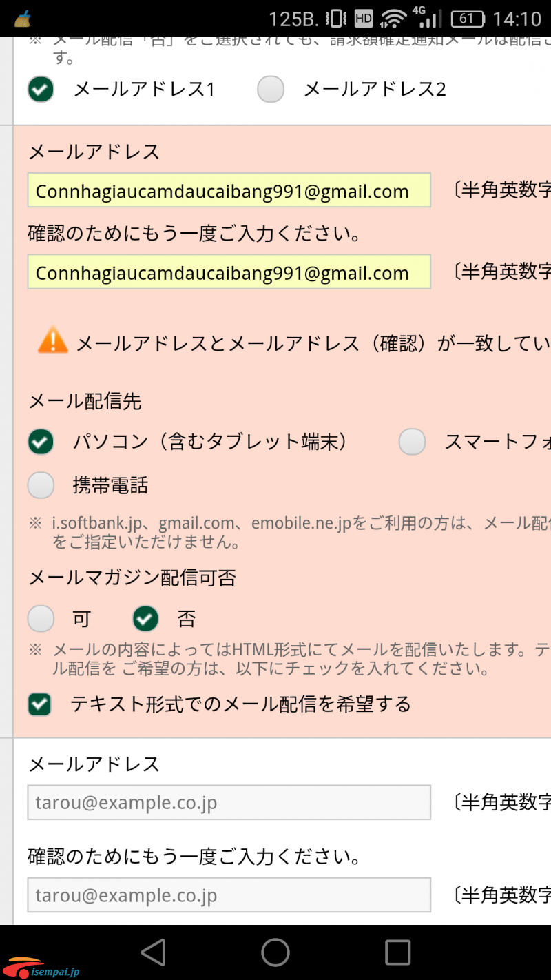
Task: Tap the Android back navigation triangle
Action: click(x=154, y=952)
